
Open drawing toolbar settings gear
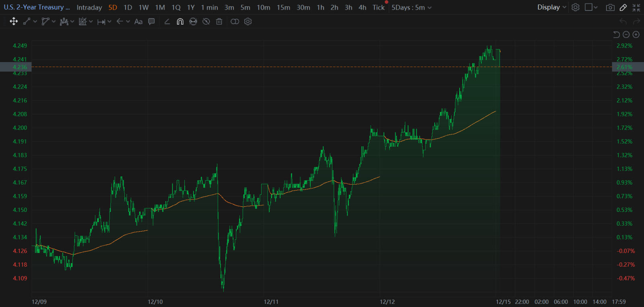[x=248, y=21]
